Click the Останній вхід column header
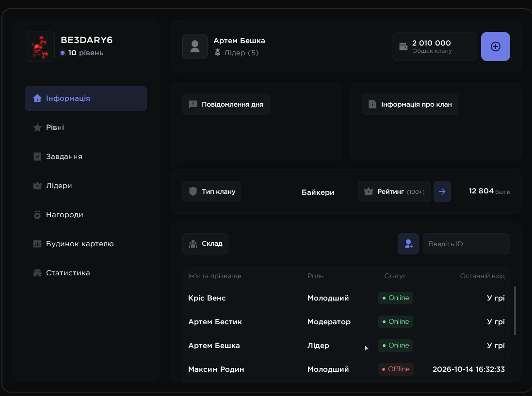The image size is (532, 396). (483, 276)
